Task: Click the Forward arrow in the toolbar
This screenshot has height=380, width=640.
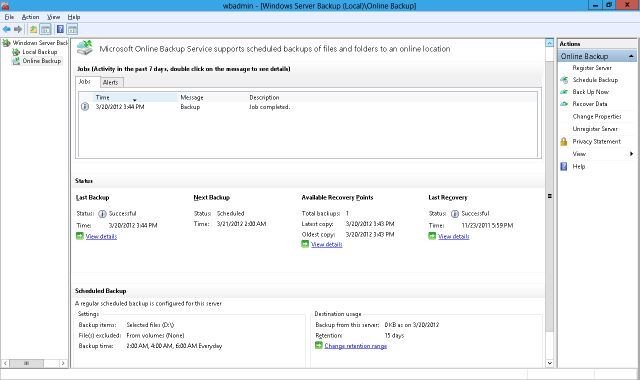Action: pyautogui.click(x=18, y=29)
